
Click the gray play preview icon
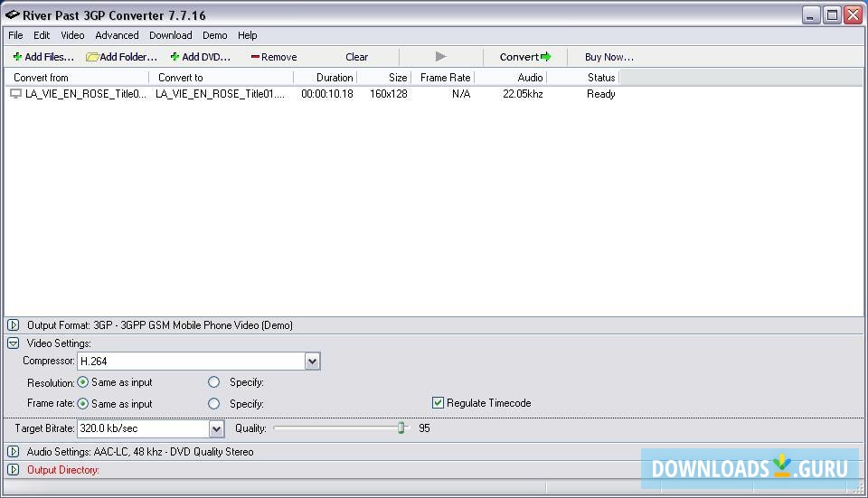(x=440, y=56)
